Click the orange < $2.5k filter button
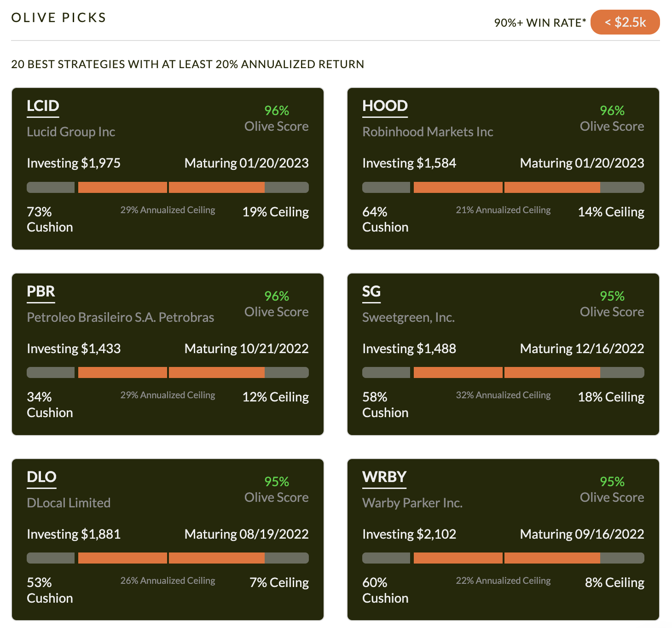 tap(625, 22)
